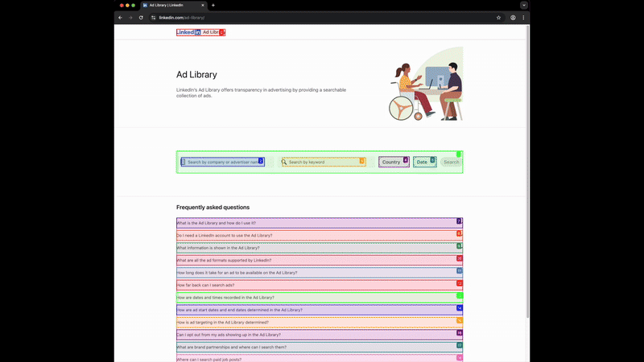Click the 'Ad Library' page heading
Viewport: 644px width, 362px height.
point(196,75)
